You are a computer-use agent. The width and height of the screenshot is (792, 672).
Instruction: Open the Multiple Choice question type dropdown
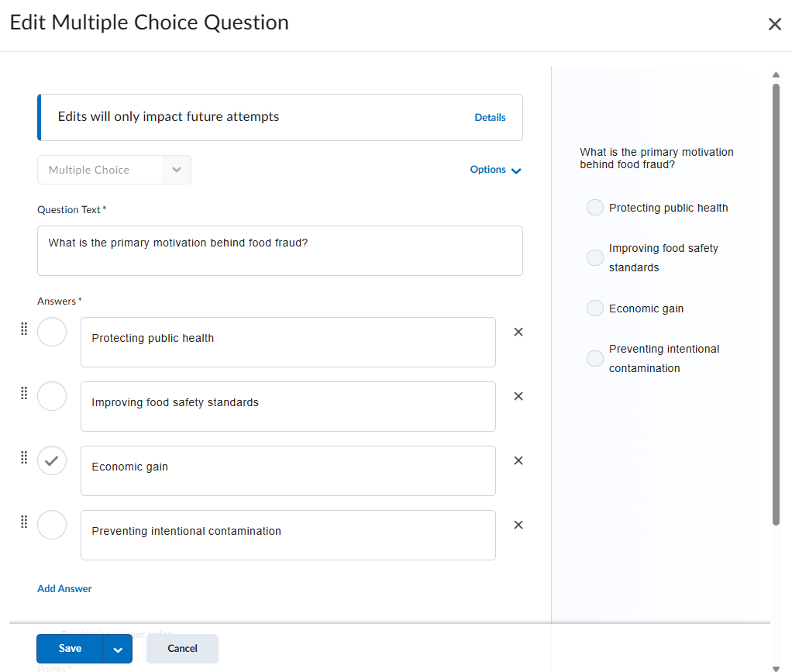(x=114, y=170)
